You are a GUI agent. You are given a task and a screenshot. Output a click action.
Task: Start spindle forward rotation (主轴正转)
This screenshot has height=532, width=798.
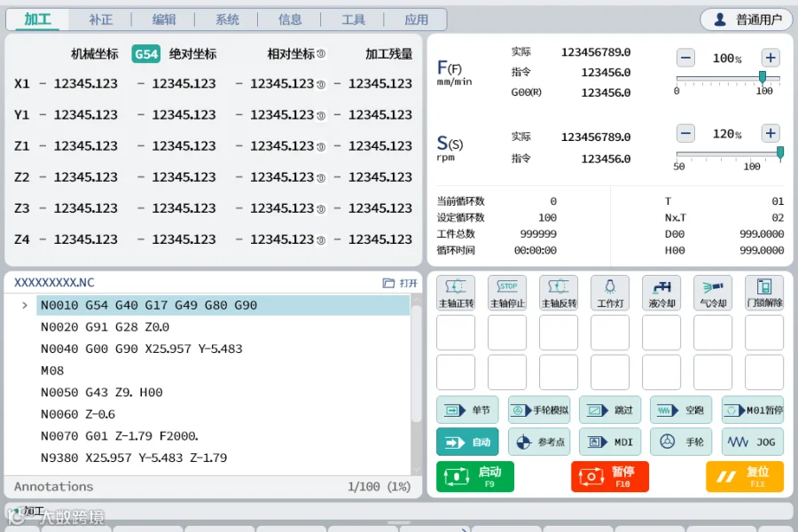(456, 293)
